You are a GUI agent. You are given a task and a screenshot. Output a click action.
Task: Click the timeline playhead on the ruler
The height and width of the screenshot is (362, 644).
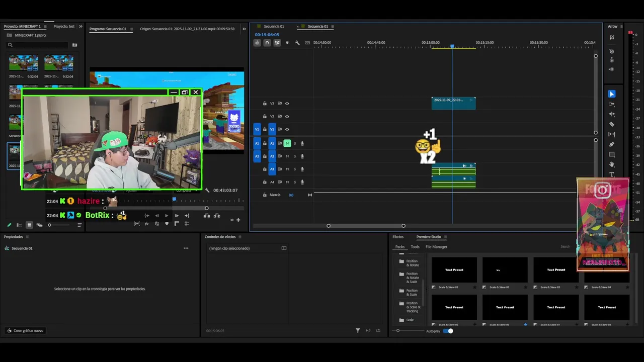452,46
